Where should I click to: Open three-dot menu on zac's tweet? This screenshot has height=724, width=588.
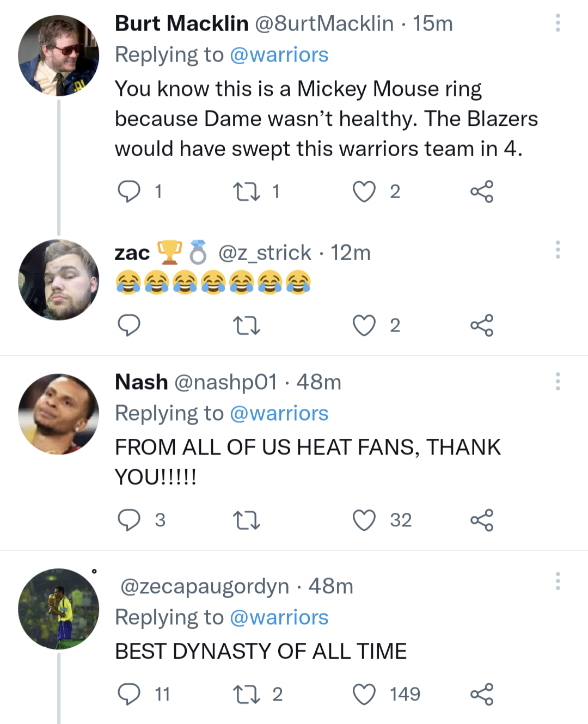[558, 250]
